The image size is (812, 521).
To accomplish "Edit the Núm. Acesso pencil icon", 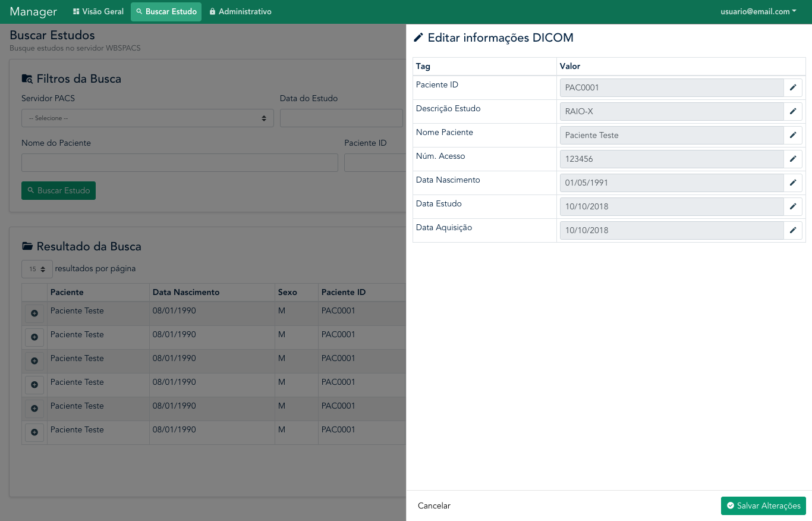I will pos(793,159).
